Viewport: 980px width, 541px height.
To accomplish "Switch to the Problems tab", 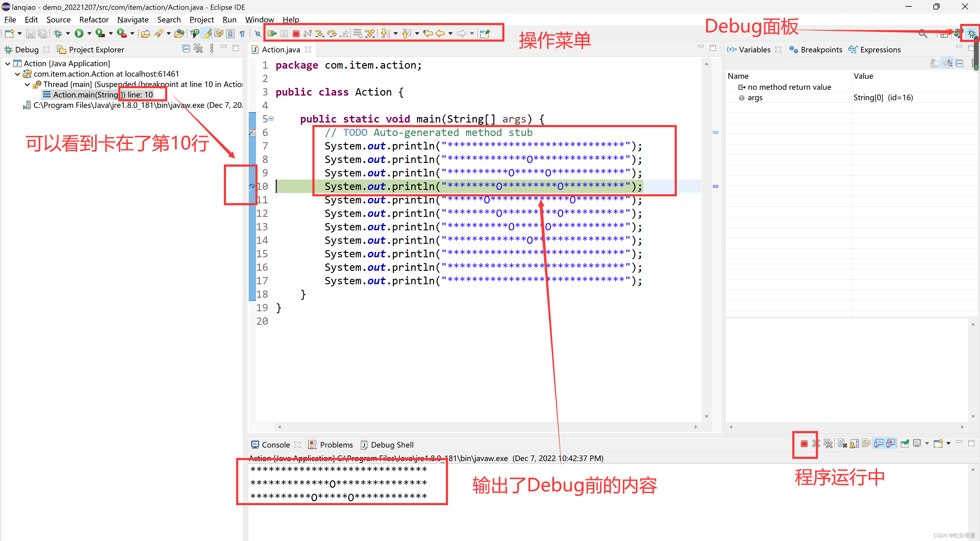I will 336,445.
